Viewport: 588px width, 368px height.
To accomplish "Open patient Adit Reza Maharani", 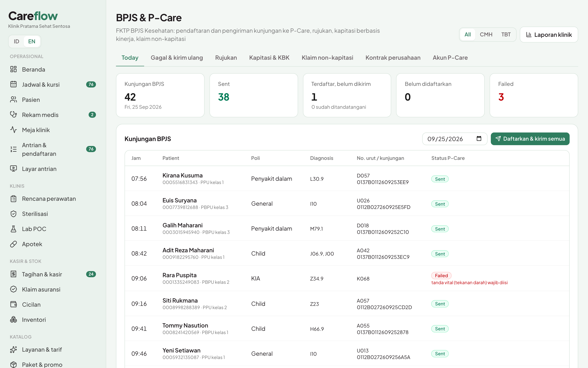I will [x=188, y=250].
